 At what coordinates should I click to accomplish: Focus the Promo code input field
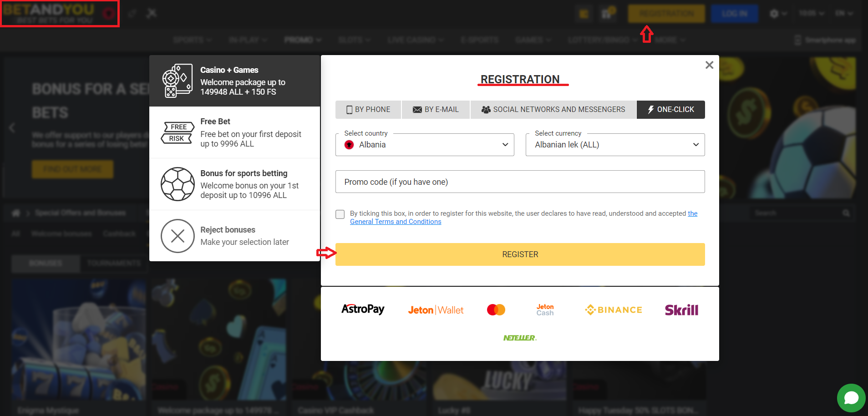tap(520, 182)
